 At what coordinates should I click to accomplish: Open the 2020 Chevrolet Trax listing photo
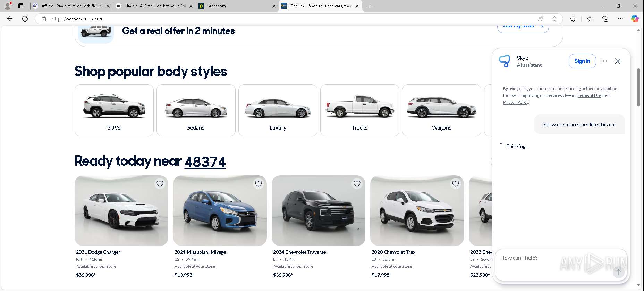[x=417, y=211]
